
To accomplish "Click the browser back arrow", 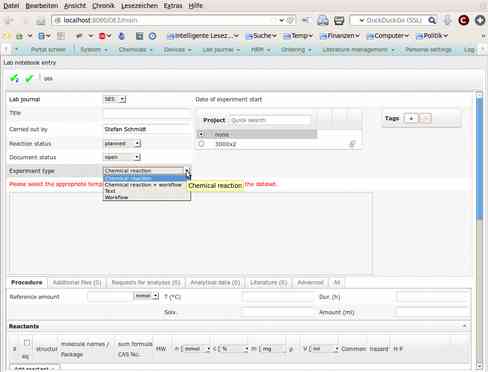I will [x=9, y=20].
